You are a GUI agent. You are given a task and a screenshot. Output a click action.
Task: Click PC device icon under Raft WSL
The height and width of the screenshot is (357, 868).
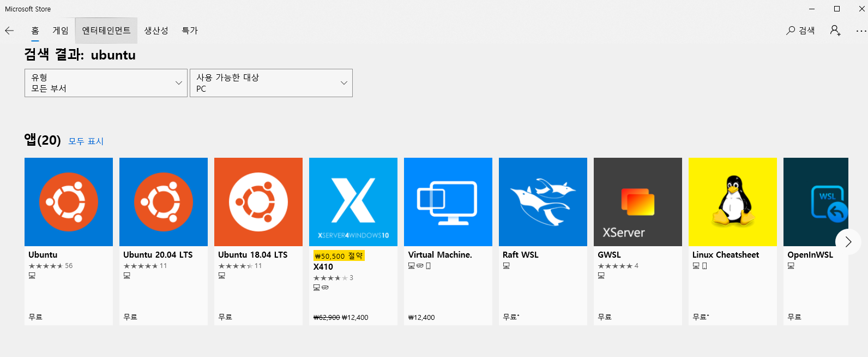[507, 266]
